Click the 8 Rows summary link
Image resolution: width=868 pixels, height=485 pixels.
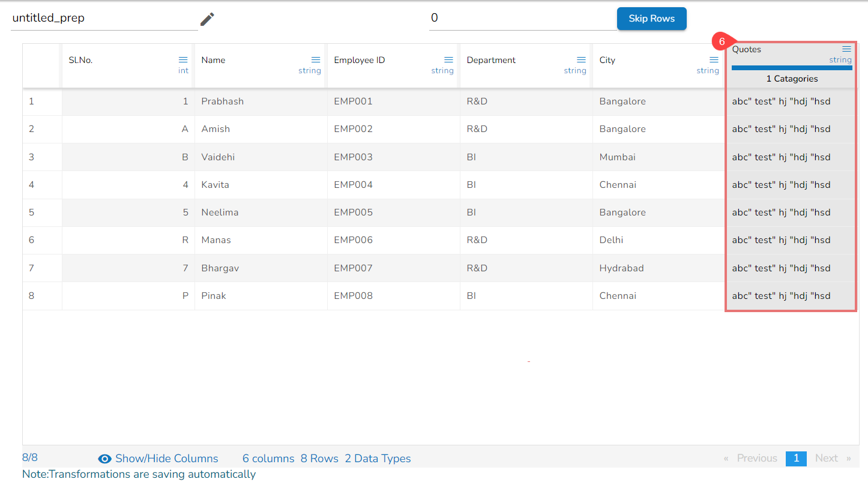(319, 459)
